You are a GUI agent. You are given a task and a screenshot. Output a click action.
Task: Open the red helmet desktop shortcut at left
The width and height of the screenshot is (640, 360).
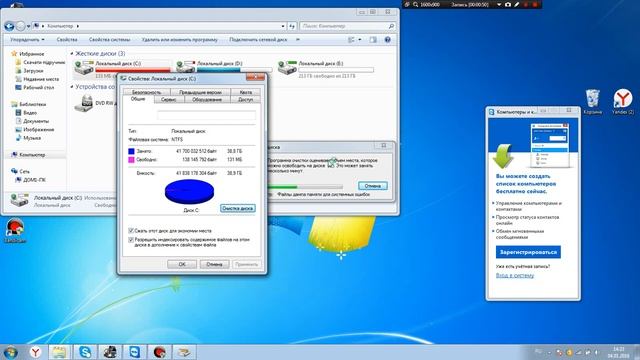click(15, 231)
